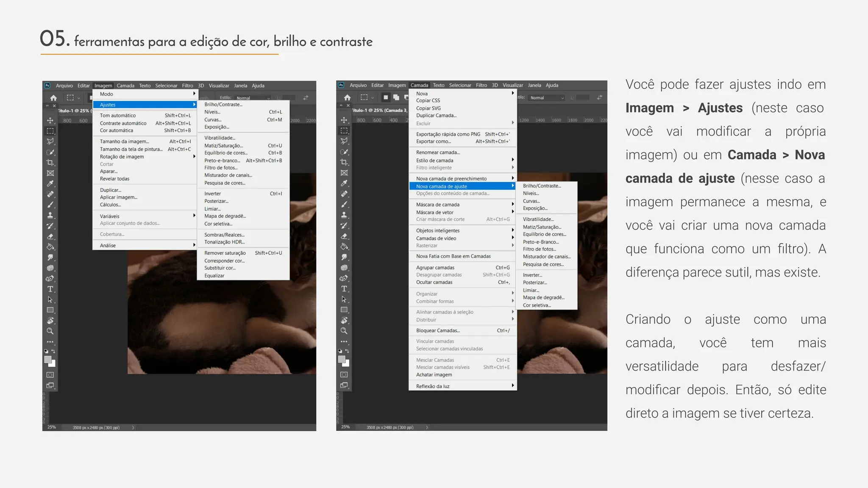Enable 'Add to selection' mode in right options bar
The image size is (868, 488).
click(396, 97)
